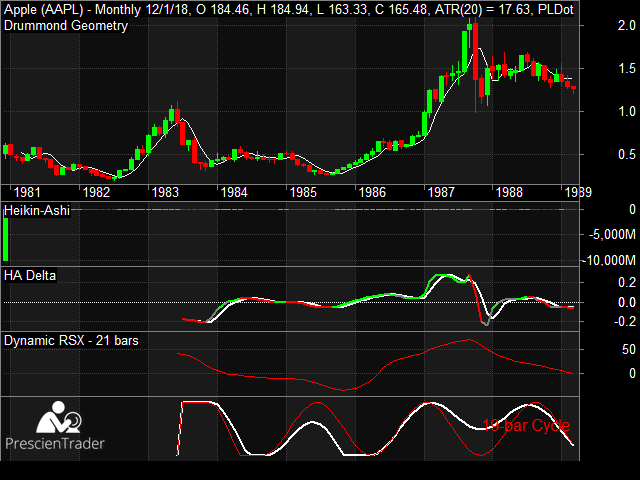
Task: Click the 50 value on the RSX axis
Action: tap(629, 350)
